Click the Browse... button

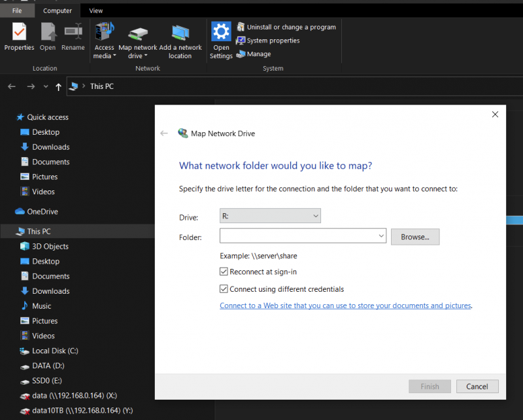(x=414, y=237)
